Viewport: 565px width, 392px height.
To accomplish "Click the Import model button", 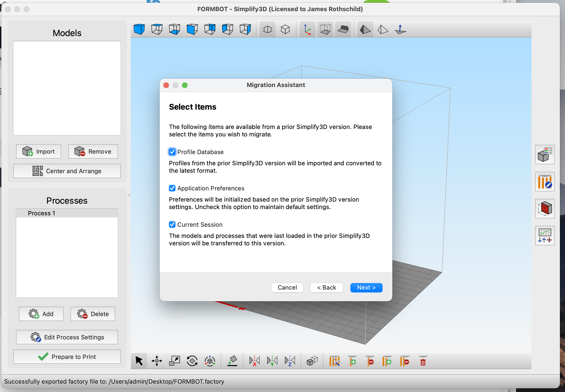I will [39, 151].
